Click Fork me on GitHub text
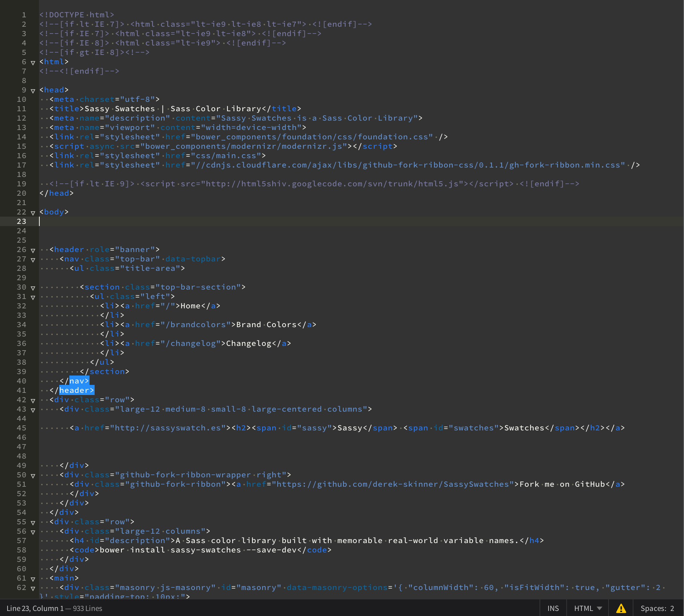The height and width of the screenshot is (616, 684). coord(562,484)
